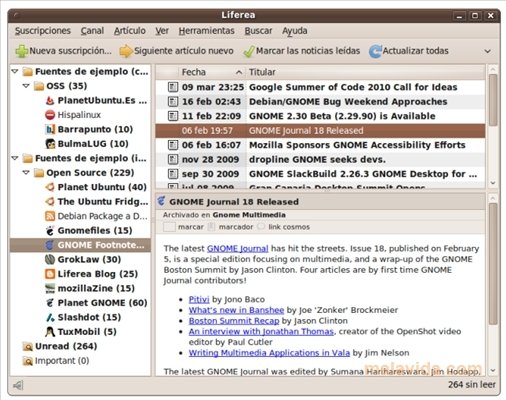The height and width of the screenshot is (400, 506).
Task: Click the 264 sin leer status text
Action: (472, 385)
